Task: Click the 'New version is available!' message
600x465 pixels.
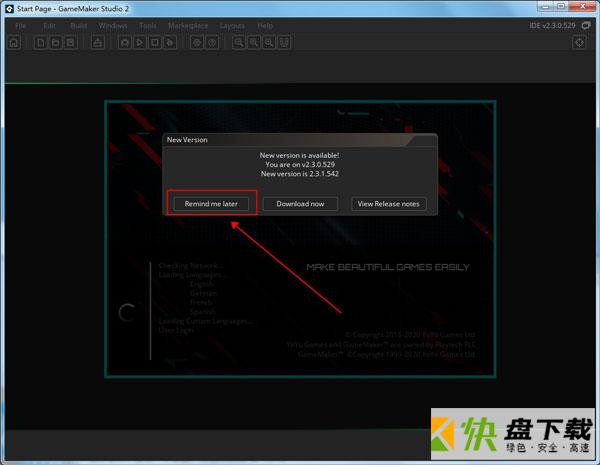Action: (x=299, y=155)
